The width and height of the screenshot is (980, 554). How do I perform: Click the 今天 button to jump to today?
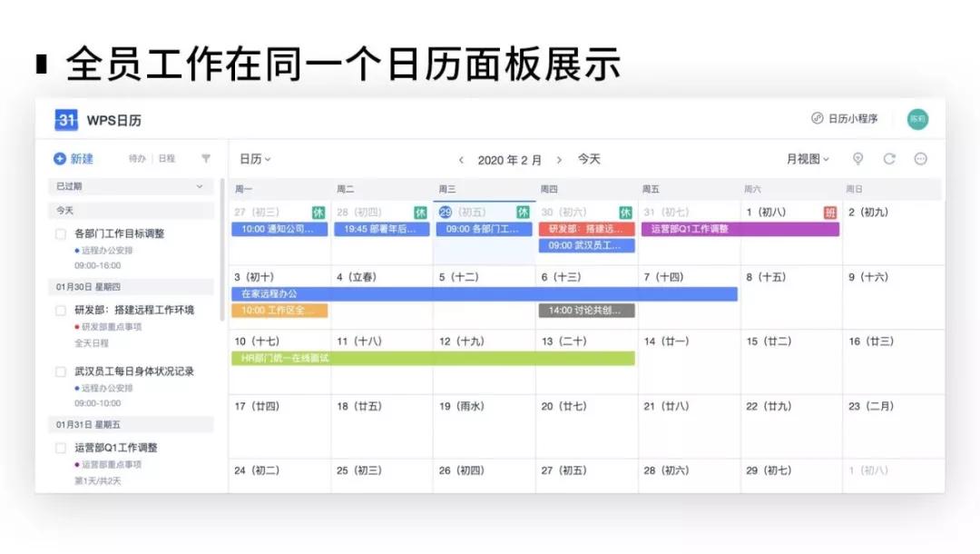coord(588,159)
